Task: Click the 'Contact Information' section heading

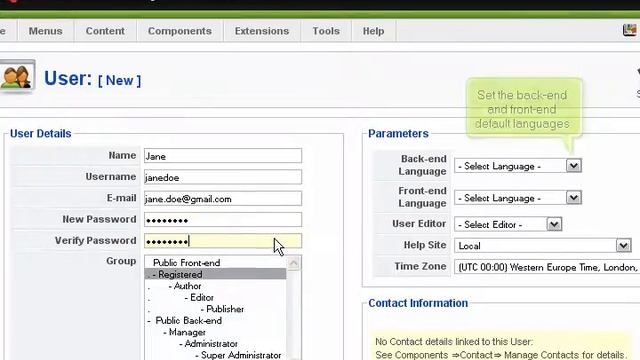Action: 418,303
